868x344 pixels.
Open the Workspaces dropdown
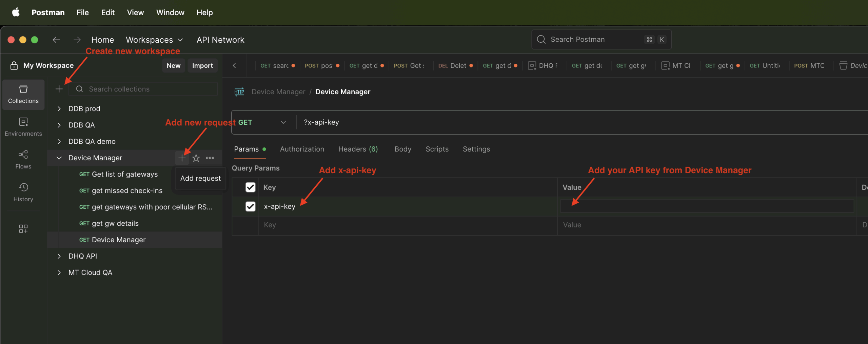point(155,40)
